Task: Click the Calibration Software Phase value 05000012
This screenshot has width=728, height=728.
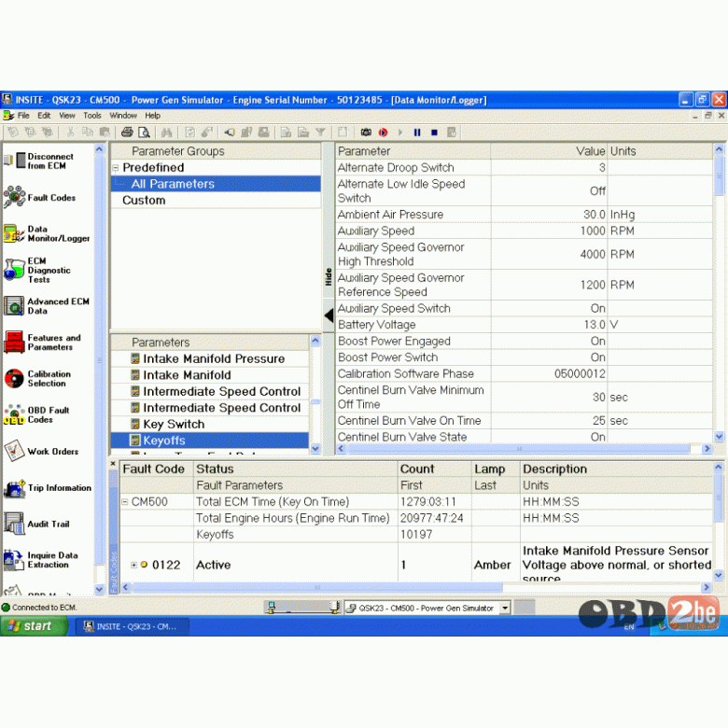Action: click(x=580, y=373)
